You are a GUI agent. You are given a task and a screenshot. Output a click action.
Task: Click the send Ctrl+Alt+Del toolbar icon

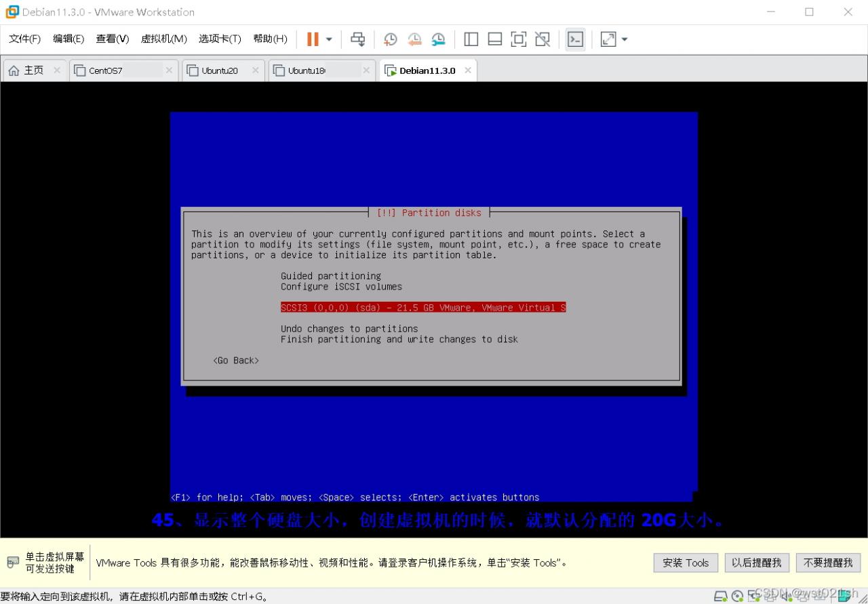click(x=357, y=39)
